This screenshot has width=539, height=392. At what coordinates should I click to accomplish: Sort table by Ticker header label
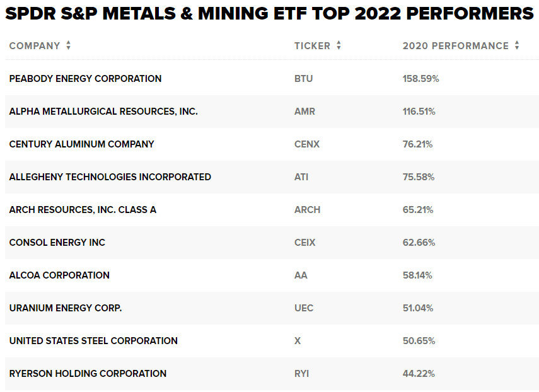[312, 46]
